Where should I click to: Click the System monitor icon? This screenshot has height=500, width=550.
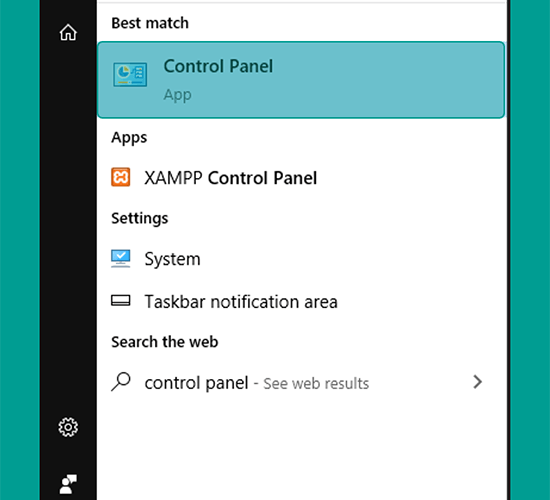[x=121, y=259]
